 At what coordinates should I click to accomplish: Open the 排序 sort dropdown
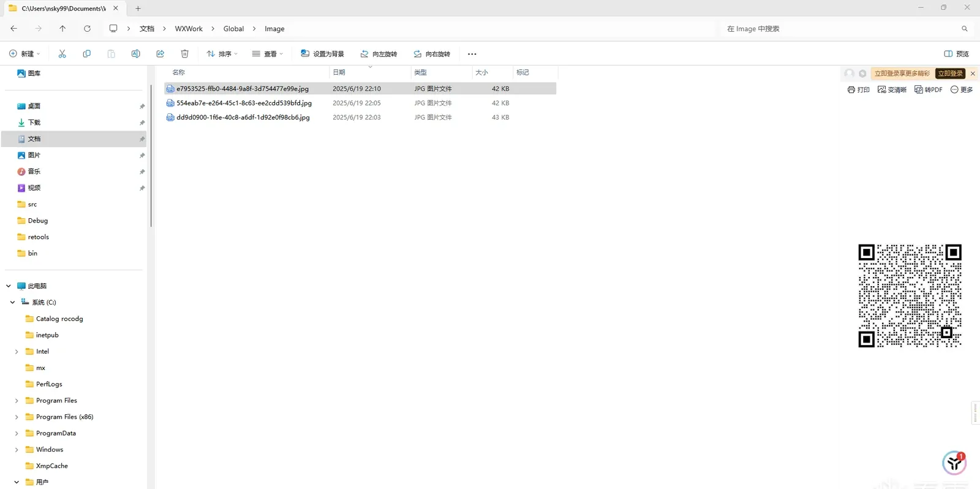pos(222,54)
